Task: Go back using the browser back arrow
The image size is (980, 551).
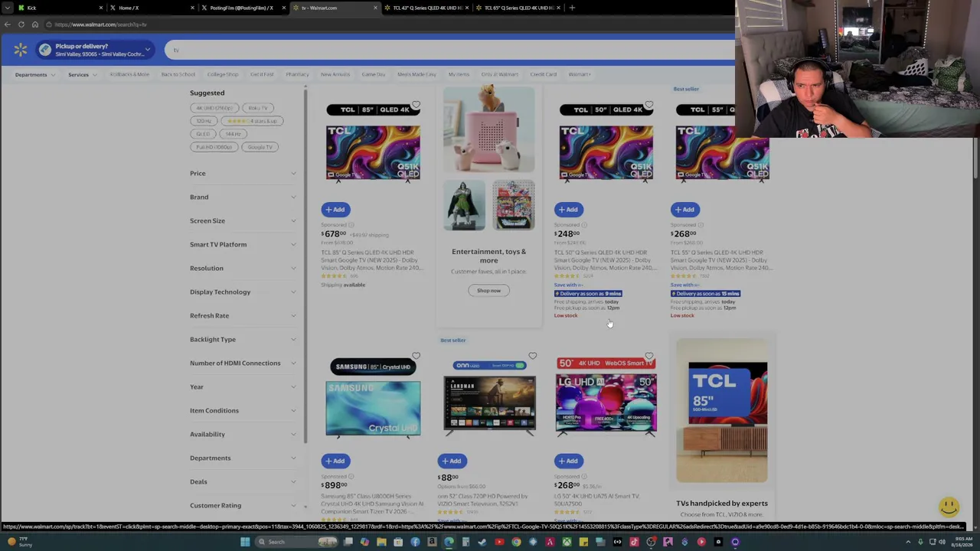Action: 8,24
